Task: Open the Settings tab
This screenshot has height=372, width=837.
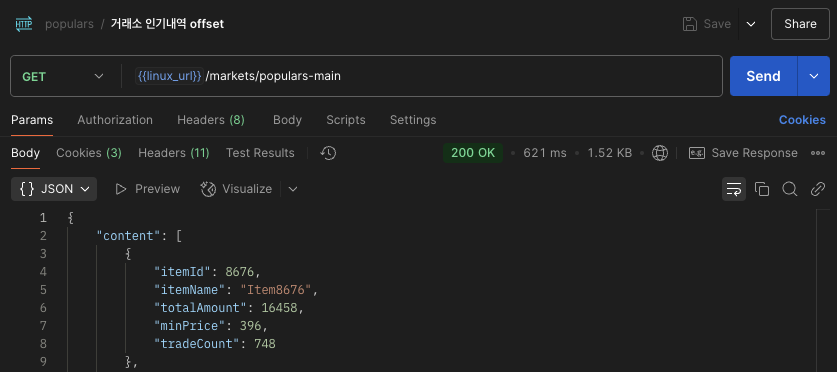Action: coord(413,120)
